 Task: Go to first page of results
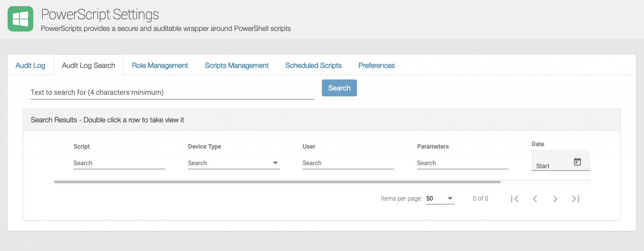pos(515,199)
